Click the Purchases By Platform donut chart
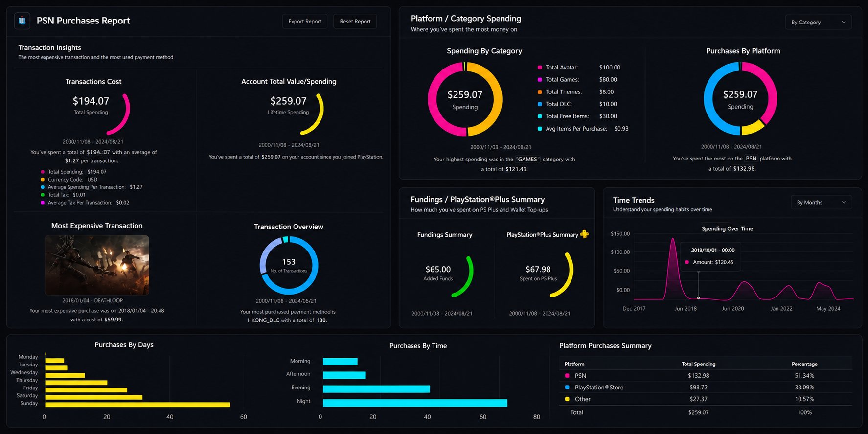The image size is (868, 434). [740, 98]
